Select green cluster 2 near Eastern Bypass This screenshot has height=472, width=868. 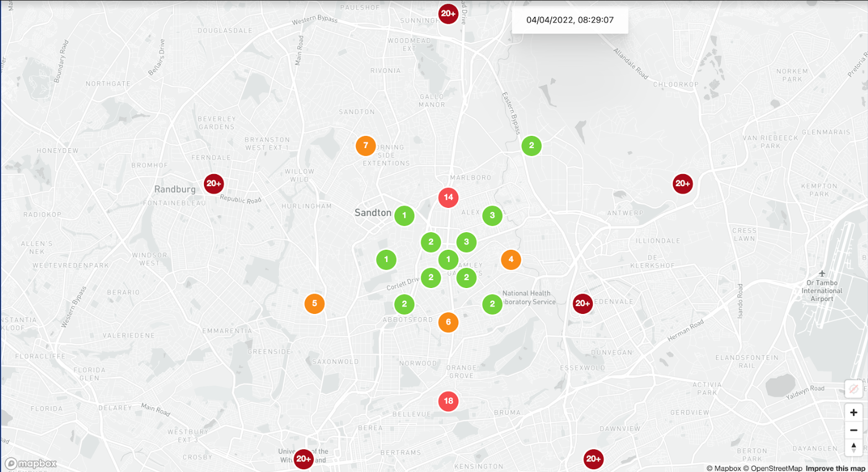point(531,146)
